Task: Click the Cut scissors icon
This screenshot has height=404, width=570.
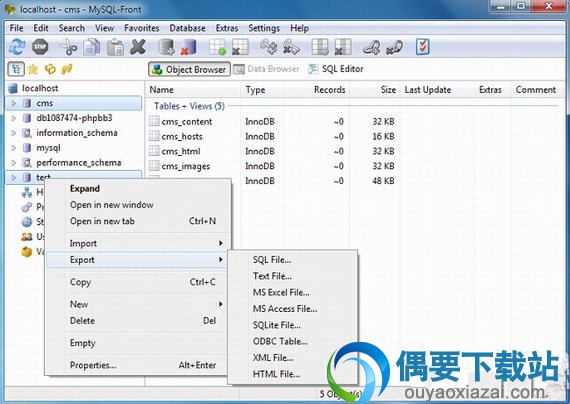Action: [x=68, y=47]
